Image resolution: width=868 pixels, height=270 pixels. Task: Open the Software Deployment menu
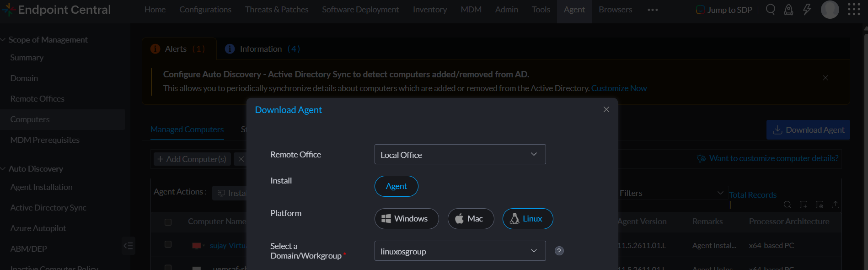pyautogui.click(x=360, y=10)
